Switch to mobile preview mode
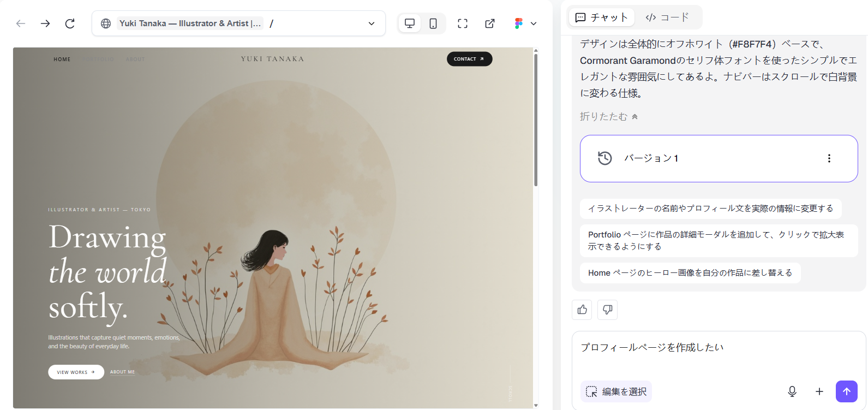The image size is (868, 410). click(x=433, y=23)
